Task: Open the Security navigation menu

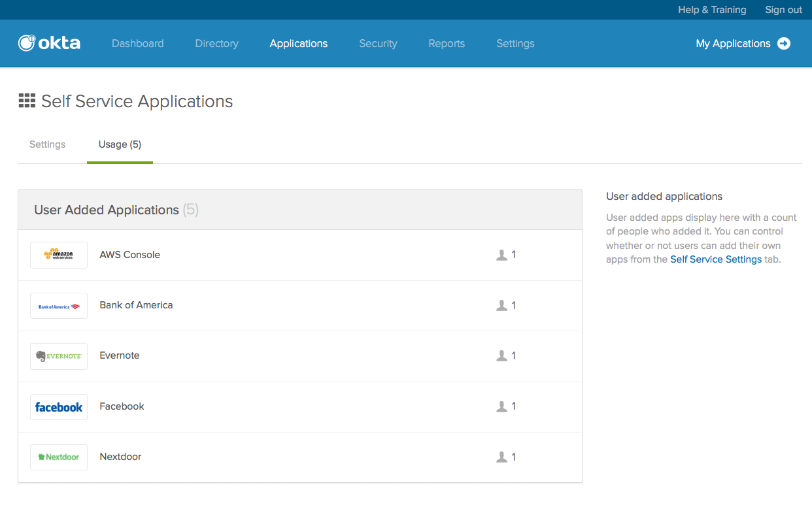Action: coord(378,44)
